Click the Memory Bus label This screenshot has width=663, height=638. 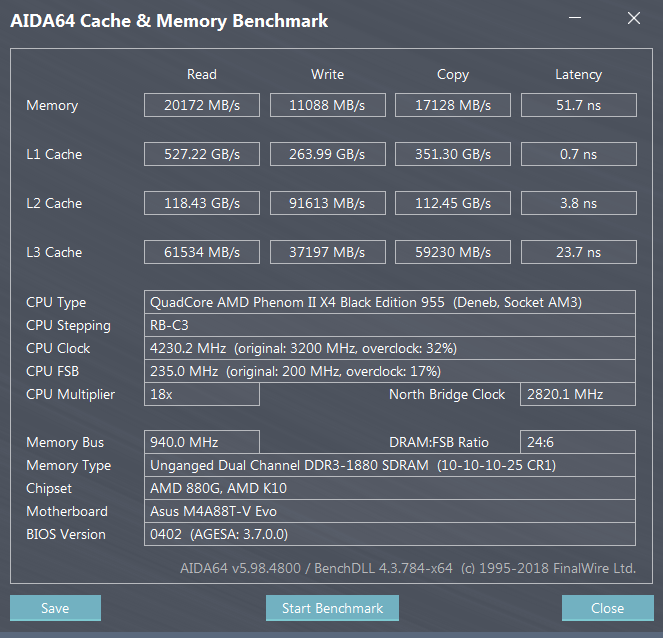[65, 443]
